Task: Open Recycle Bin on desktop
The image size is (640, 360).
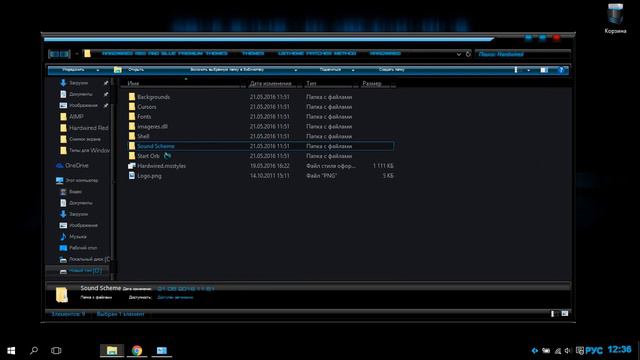Action: pos(615,19)
